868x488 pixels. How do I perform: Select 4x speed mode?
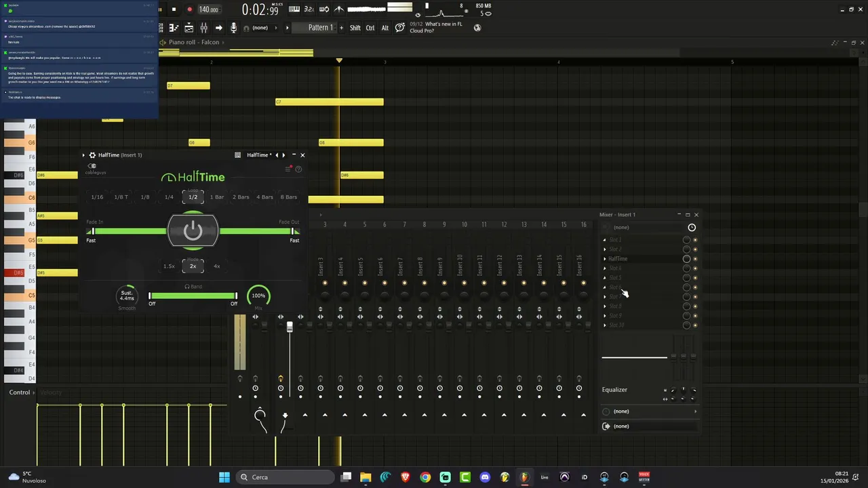217,266
